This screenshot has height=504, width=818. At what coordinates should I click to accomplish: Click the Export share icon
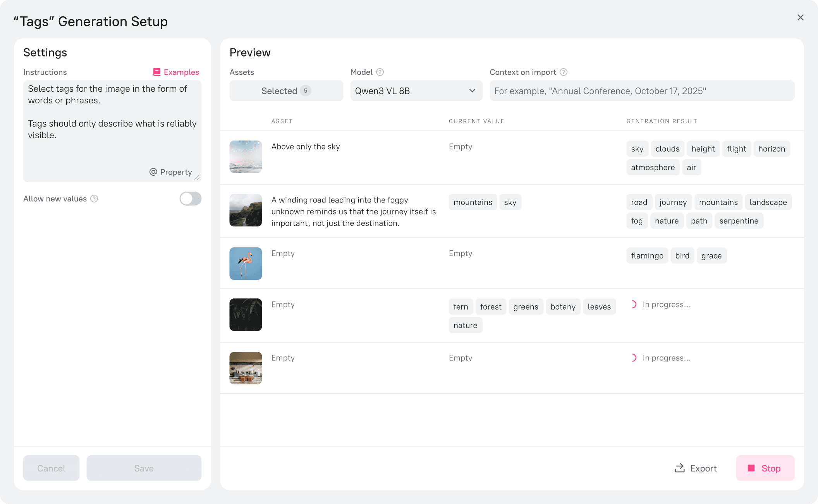(x=679, y=468)
